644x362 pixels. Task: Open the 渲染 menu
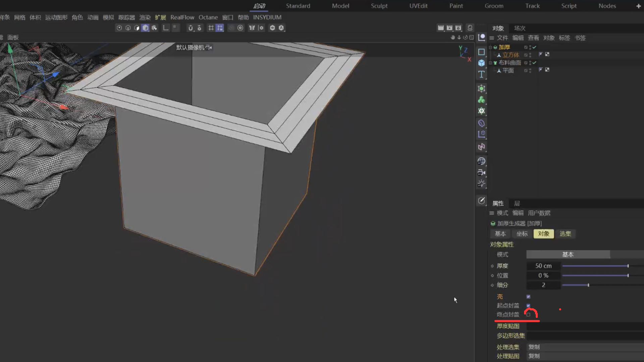click(x=145, y=17)
